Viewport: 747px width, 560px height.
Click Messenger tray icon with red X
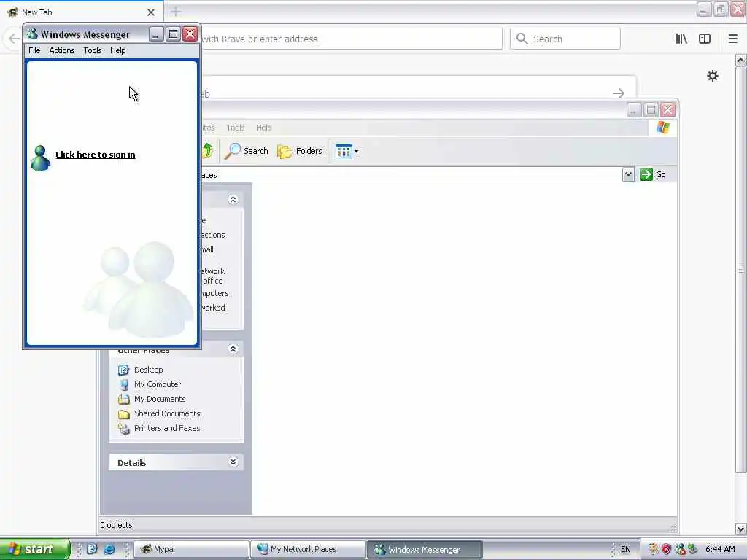click(x=681, y=549)
